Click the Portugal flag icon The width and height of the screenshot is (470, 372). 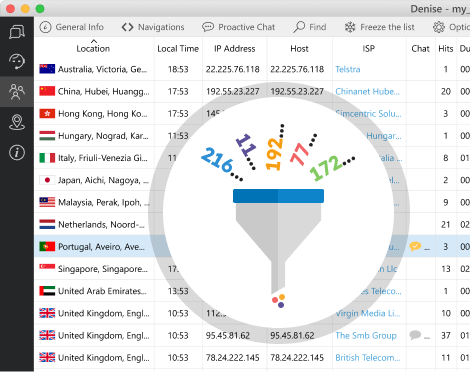pyautogui.click(x=47, y=247)
